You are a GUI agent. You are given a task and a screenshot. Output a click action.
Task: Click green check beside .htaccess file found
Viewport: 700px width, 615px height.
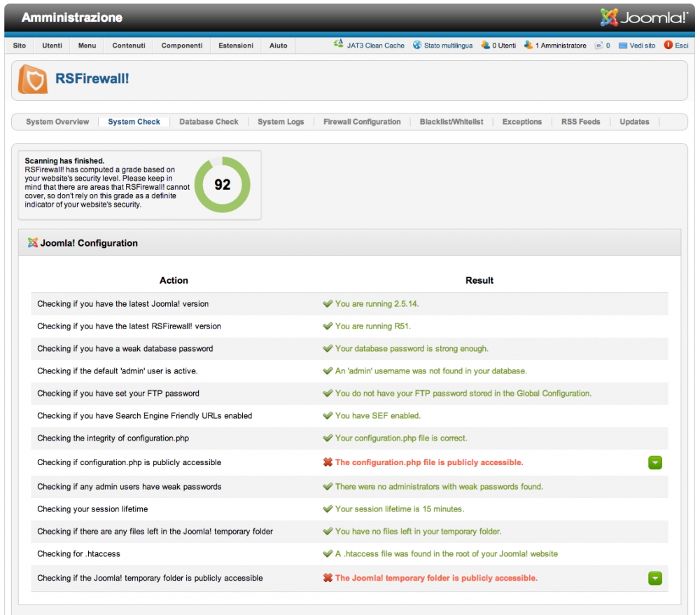328,554
